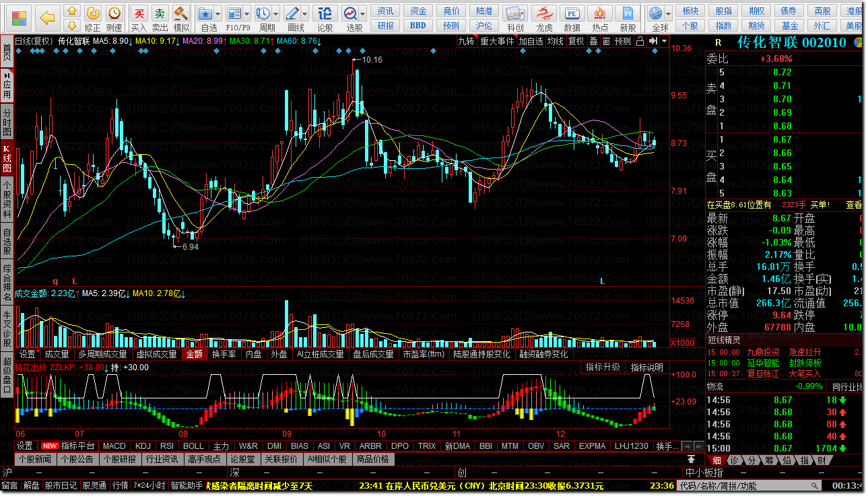Click the down arrow toolbar icon

coord(73,26)
